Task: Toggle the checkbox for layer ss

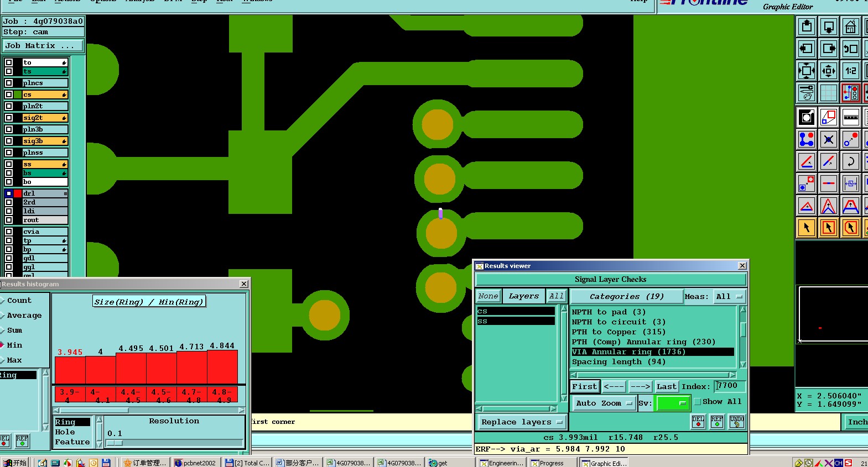Action: point(9,164)
